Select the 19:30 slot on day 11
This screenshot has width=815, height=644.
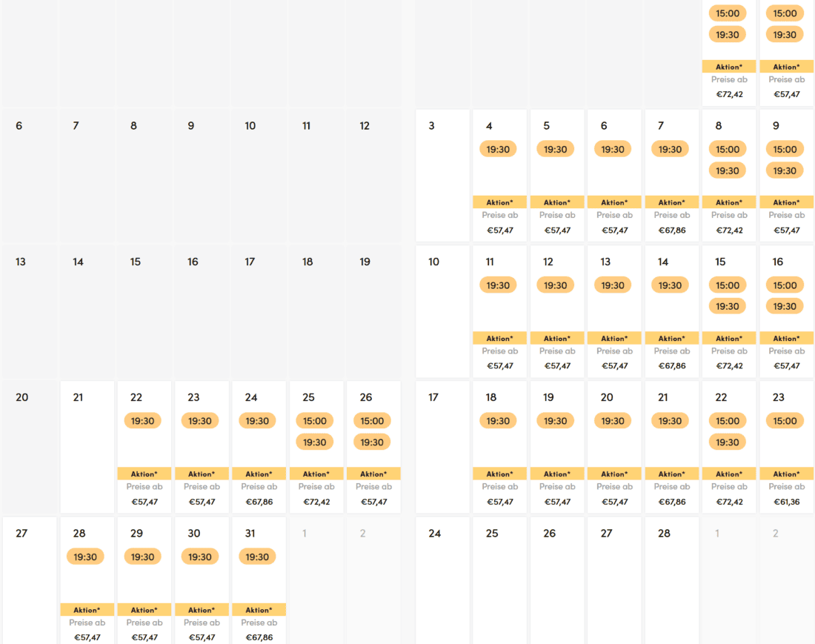coord(499,285)
